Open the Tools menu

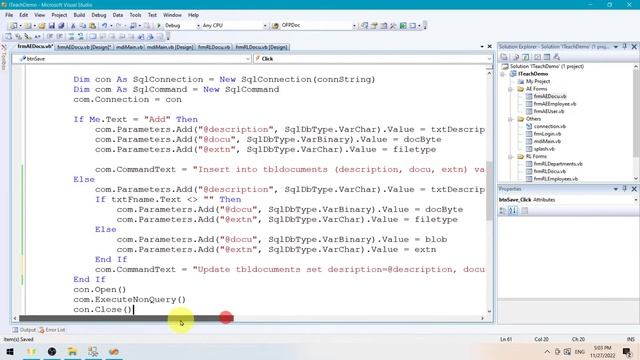(135, 15)
